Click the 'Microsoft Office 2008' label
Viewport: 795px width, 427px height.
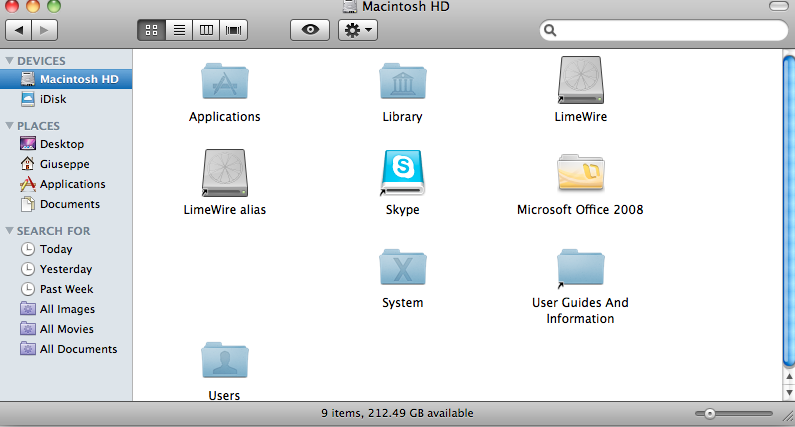coord(580,209)
